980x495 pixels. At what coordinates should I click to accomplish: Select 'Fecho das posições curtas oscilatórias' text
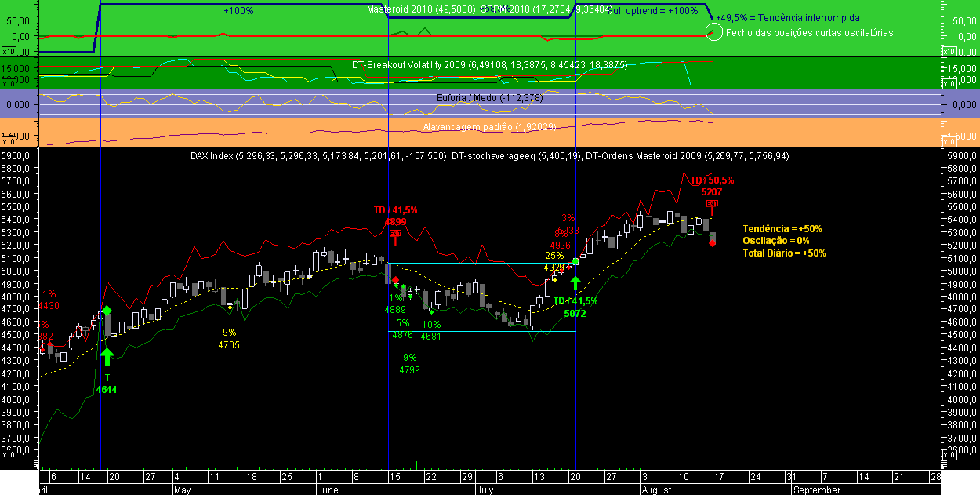click(x=809, y=33)
